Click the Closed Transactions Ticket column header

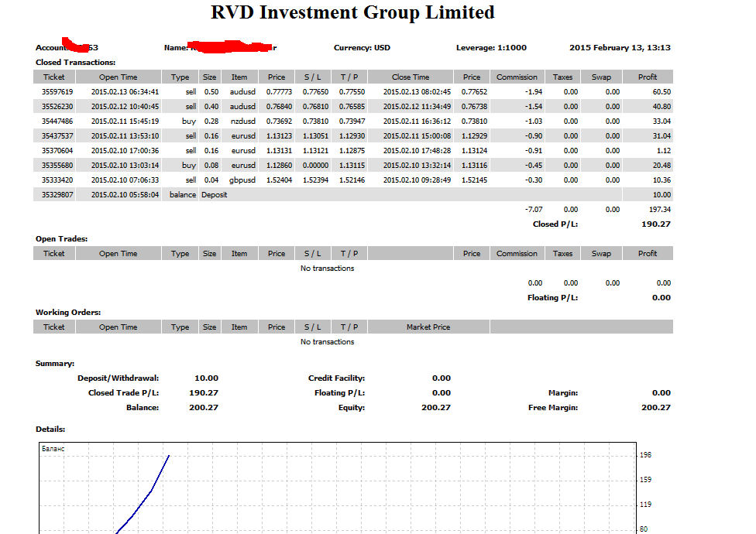[x=54, y=77]
